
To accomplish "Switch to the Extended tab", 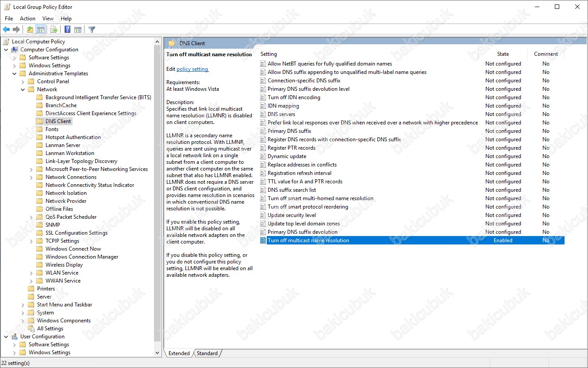I will (179, 353).
